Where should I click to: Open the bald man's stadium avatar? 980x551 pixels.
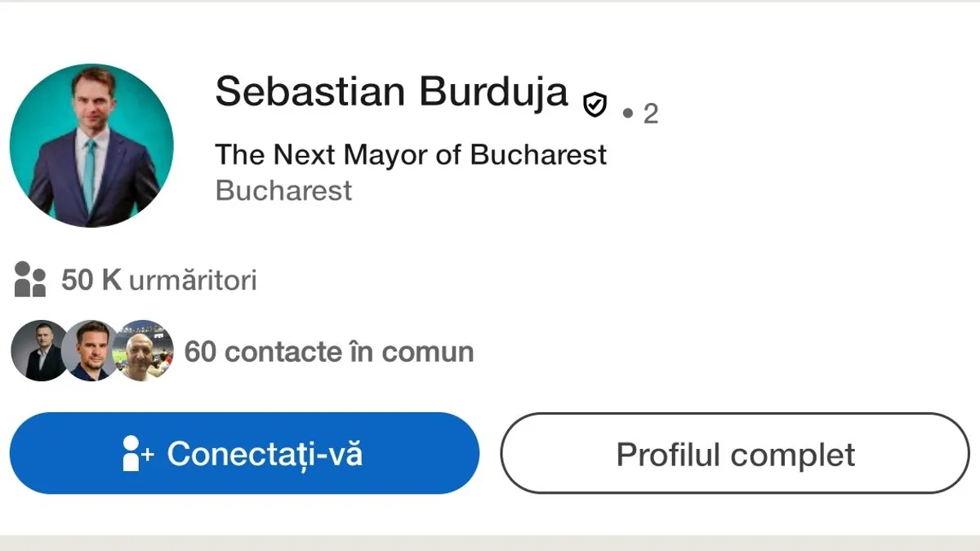click(144, 351)
